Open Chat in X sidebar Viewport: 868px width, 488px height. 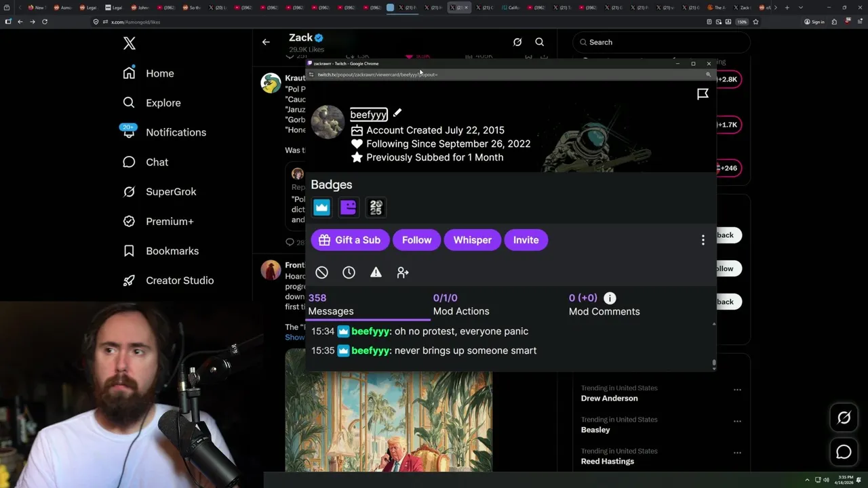(x=146, y=162)
